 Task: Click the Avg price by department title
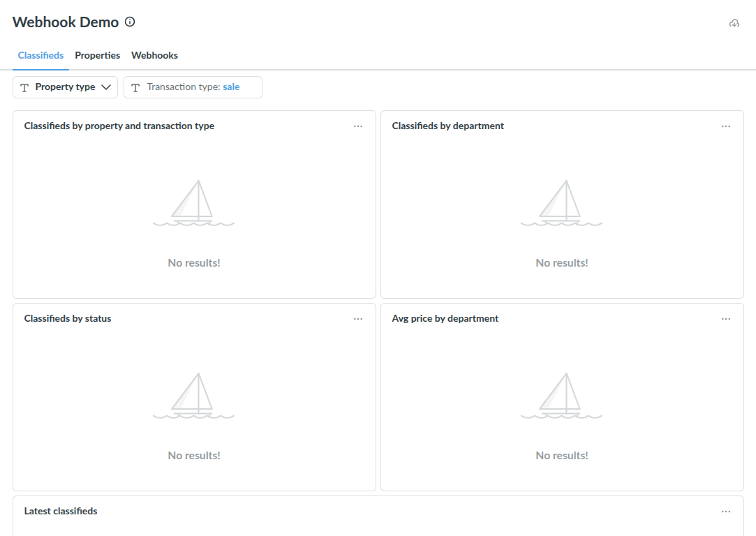pos(445,319)
